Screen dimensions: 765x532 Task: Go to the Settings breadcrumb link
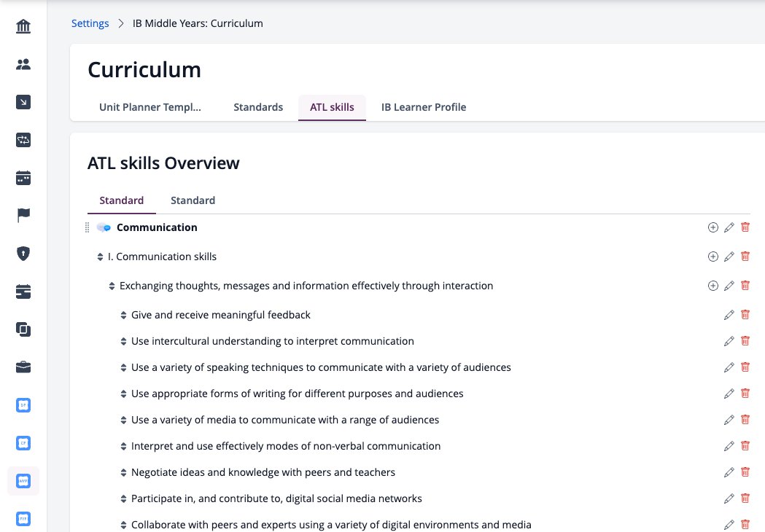(90, 23)
